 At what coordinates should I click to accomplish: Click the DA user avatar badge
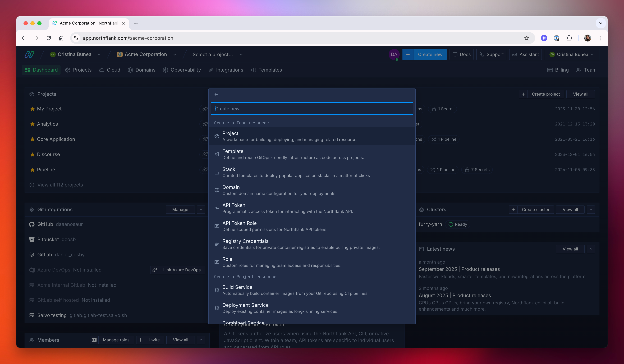(394, 54)
